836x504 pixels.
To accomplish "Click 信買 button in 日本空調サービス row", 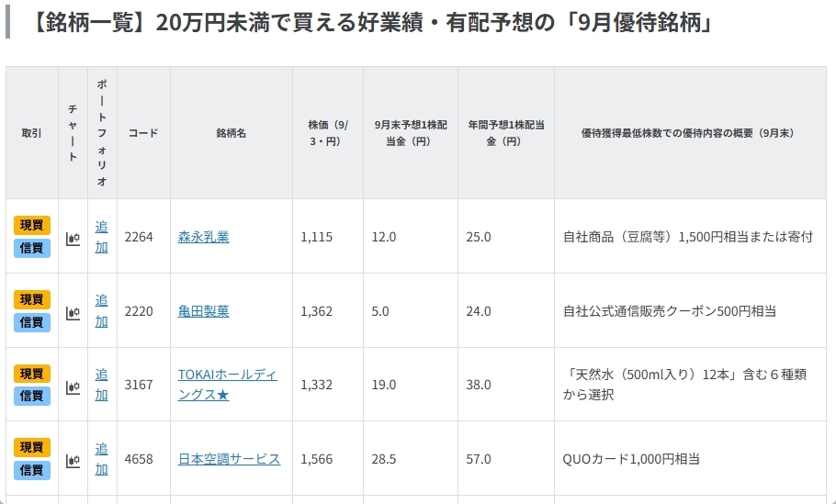I will [x=32, y=470].
